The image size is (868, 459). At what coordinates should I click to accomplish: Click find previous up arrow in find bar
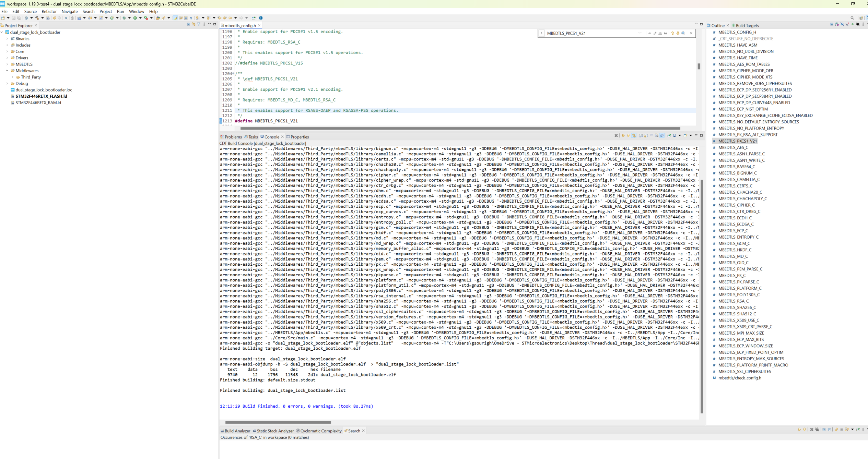pyautogui.click(x=672, y=33)
